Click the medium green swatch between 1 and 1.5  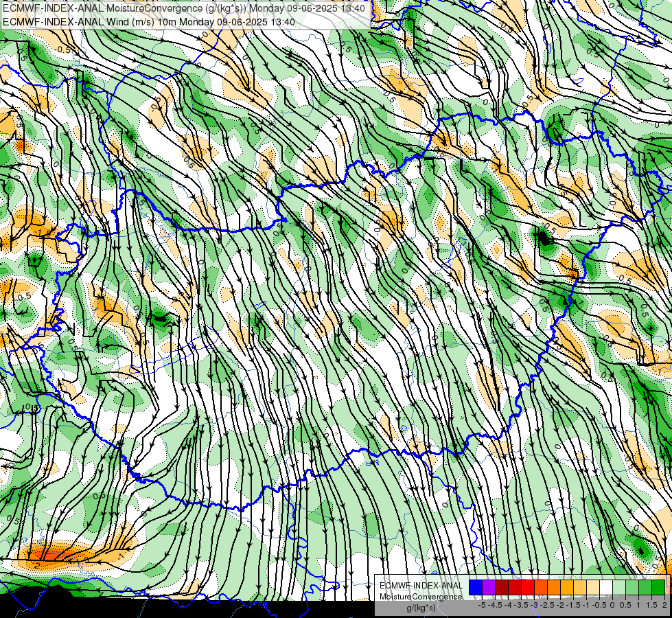click(645, 588)
